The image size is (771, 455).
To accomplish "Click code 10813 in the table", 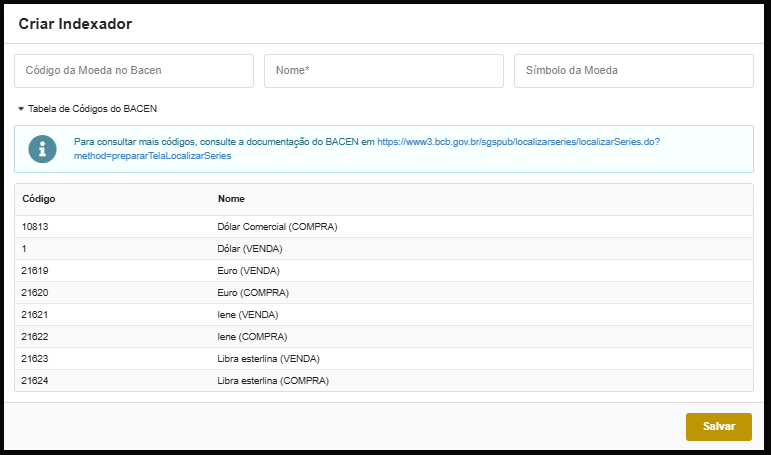I will 35,227.
